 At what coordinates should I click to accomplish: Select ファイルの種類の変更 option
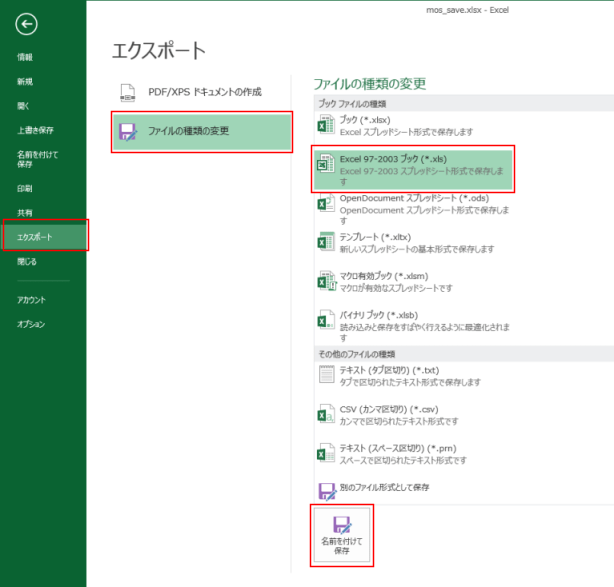[202, 132]
